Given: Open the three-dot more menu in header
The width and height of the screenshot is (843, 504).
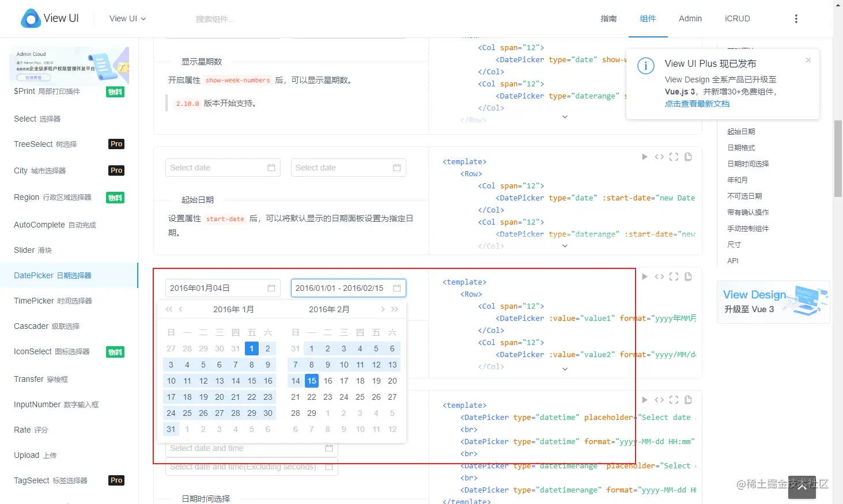Looking at the screenshot, I should tap(796, 19).
